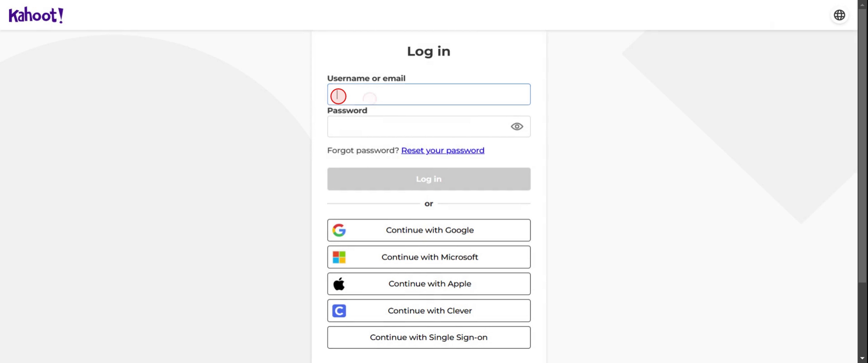Click the Continue with Apple text
The width and height of the screenshot is (868, 363).
click(430, 284)
